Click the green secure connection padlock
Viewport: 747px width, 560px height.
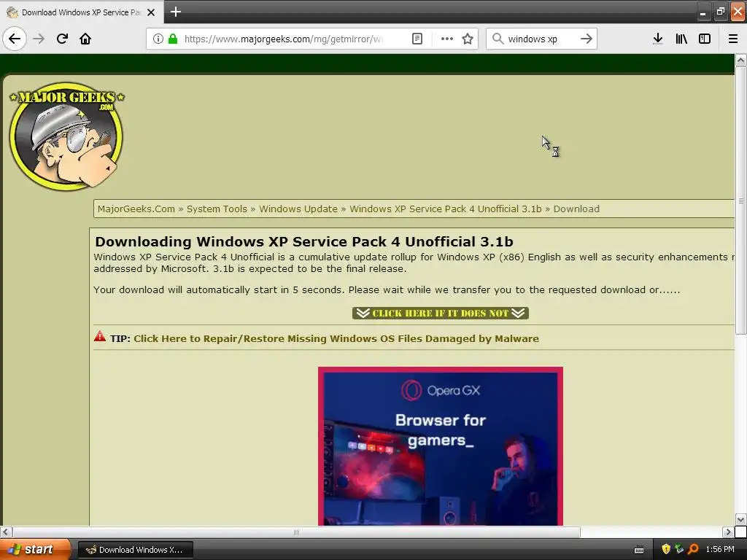pyautogui.click(x=173, y=39)
